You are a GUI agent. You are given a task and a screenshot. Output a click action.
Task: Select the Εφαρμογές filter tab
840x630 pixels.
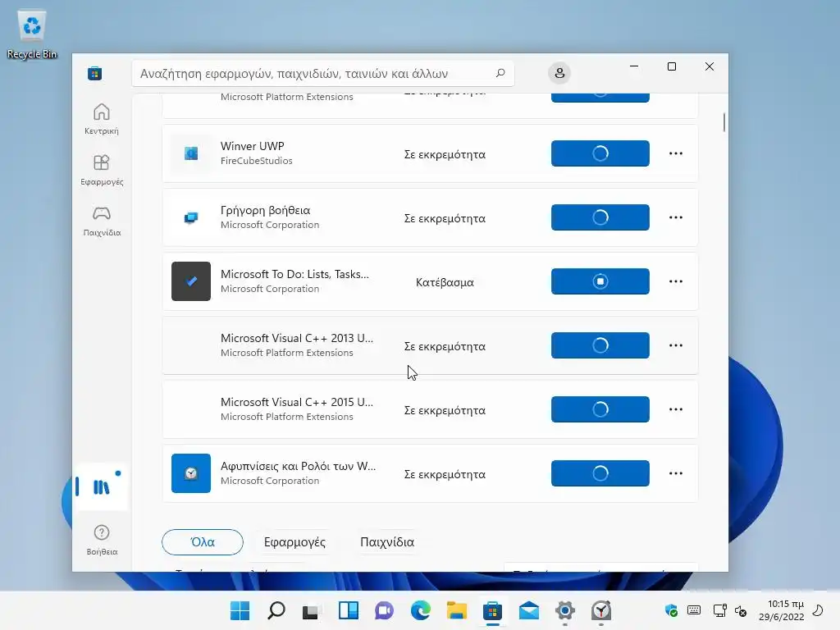click(294, 542)
